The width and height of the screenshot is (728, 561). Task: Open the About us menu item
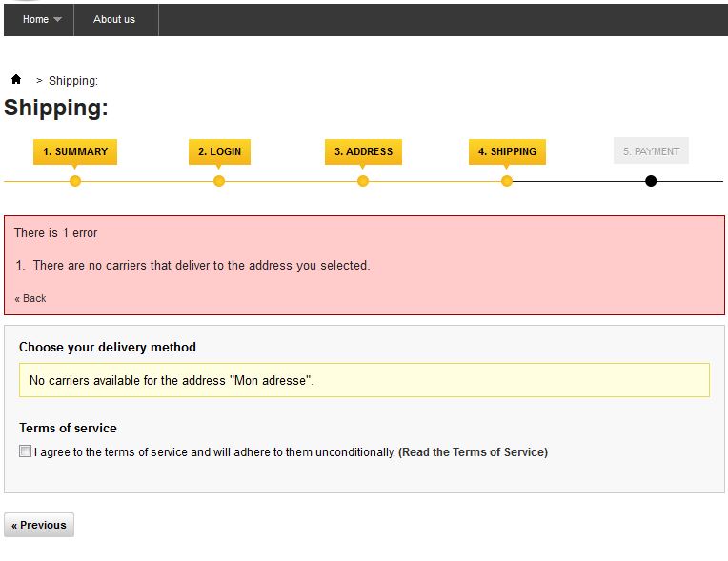(114, 19)
